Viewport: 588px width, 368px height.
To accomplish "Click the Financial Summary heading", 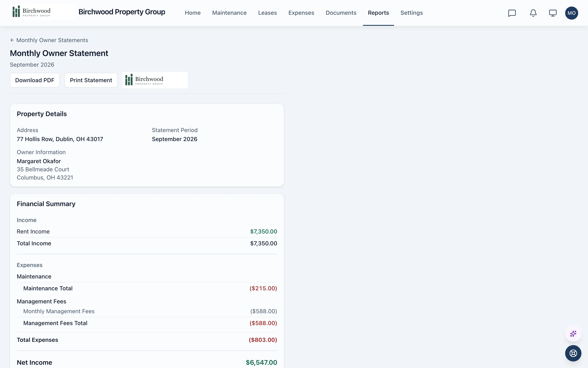I will coord(46,204).
